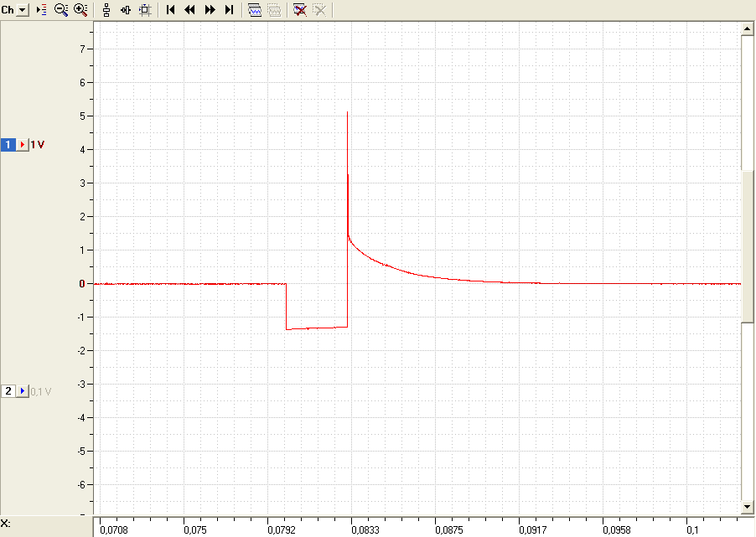756x537 pixels.
Task: Click the red zero-level label on voltage axis
Action: coord(82,284)
